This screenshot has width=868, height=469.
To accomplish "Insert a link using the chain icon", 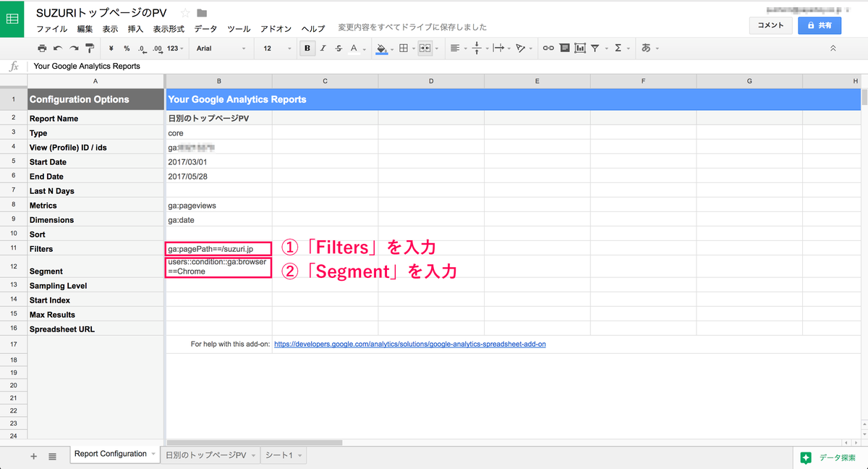I will 548,48.
